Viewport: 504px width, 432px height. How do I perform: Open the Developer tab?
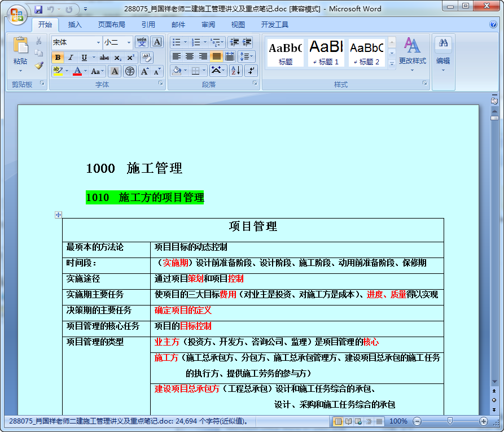pyautogui.click(x=275, y=25)
